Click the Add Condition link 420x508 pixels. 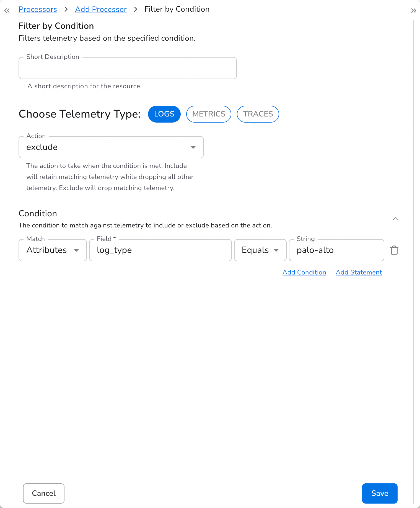click(x=304, y=272)
